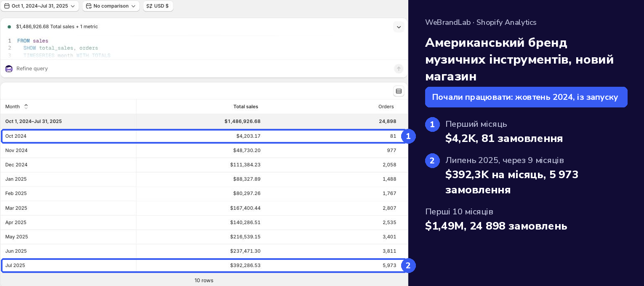This screenshot has width=644, height=286.
Task: Click the $140,286.51 sales value
Action: [x=245, y=222]
